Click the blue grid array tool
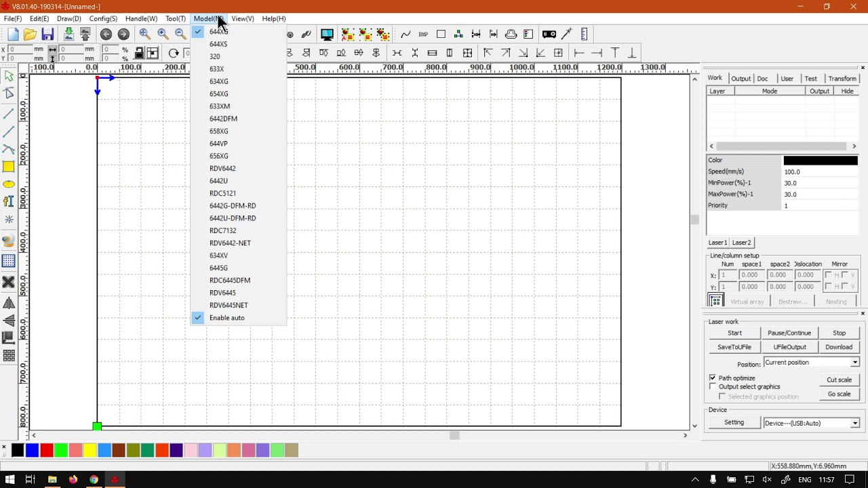This screenshot has width=868, height=488. (9, 261)
